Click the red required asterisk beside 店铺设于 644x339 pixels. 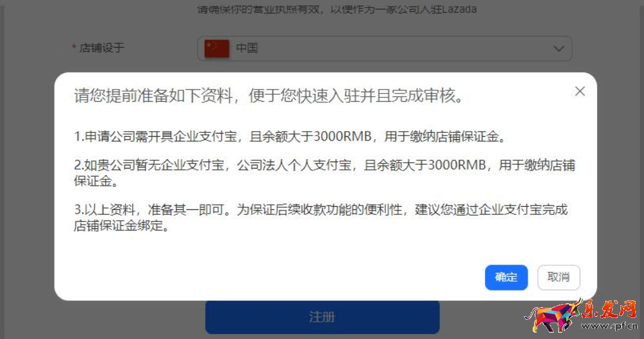coord(74,47)
